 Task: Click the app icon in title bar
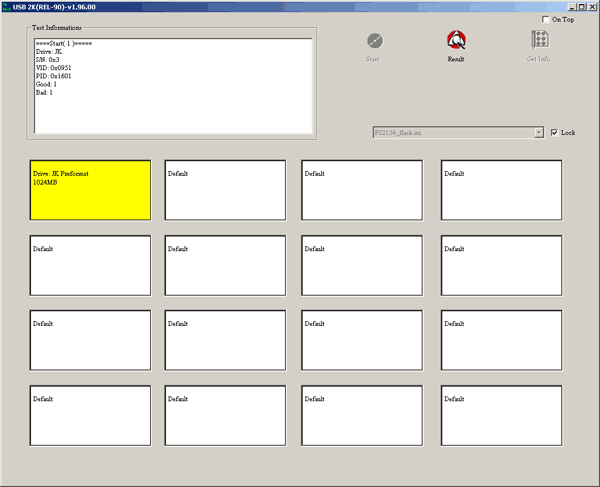point(6,6)
